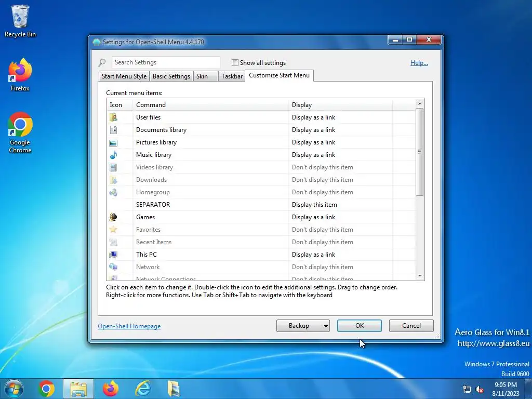Screen dimensions: 532x399
Task: Click the Games chess piece icon
Action: pyautogui.click(x=113, y=217)
